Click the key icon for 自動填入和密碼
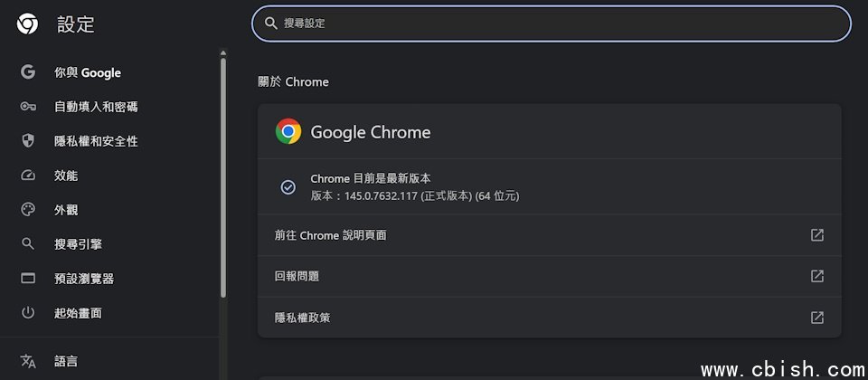This screenshot has width=868, height=380. coord(28,107)
